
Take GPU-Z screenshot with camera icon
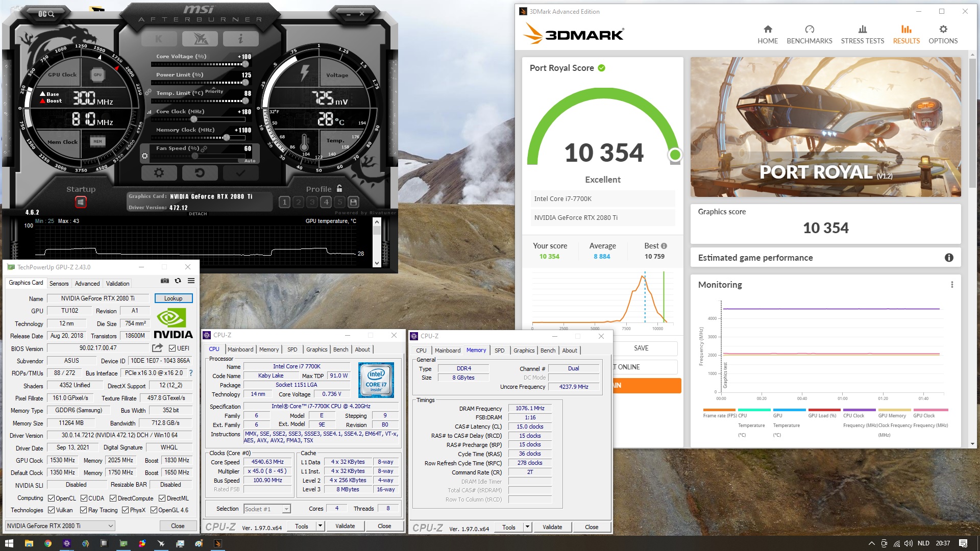pyautogui.click(x=164, y=281)
